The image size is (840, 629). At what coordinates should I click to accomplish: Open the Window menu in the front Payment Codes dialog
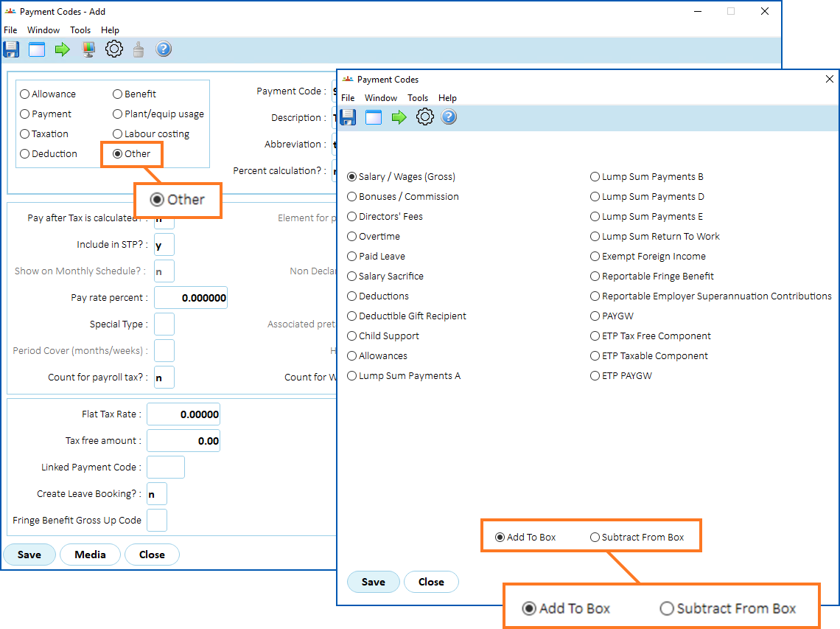click(381, 98)
